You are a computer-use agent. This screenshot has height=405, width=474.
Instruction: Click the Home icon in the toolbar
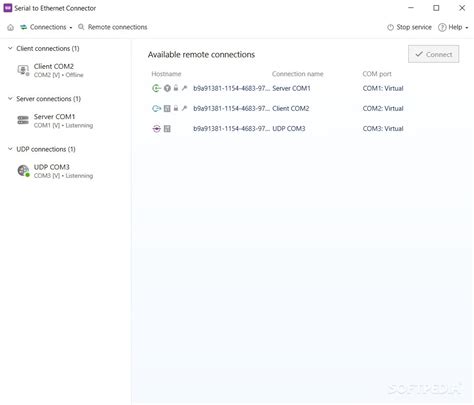pyautogui.click(x=11, y=27)
